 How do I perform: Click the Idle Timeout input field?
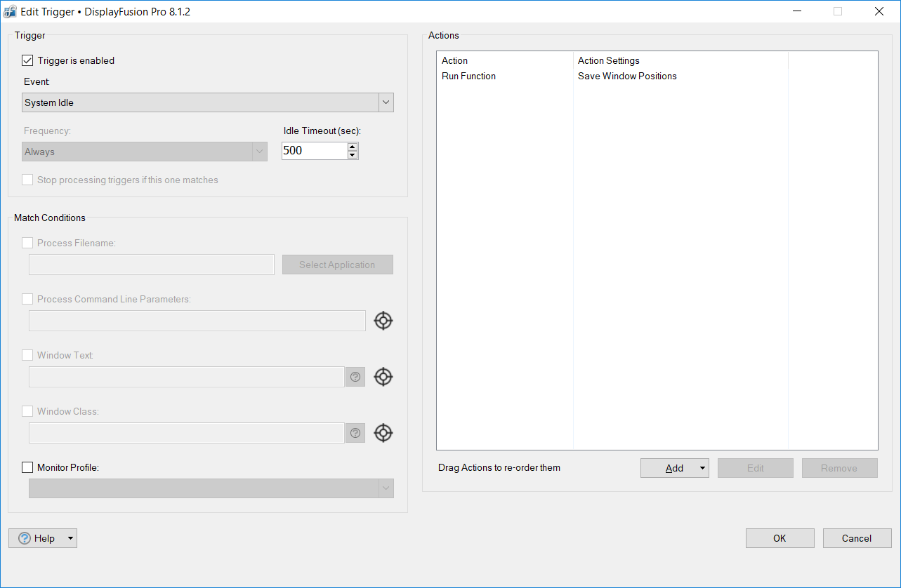[x=313, y=151]
